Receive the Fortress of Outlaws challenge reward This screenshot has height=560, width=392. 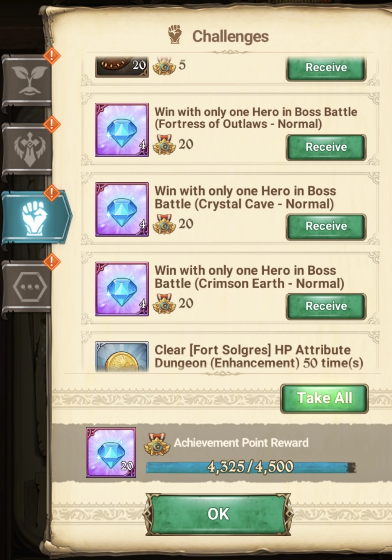pos(326,147)
